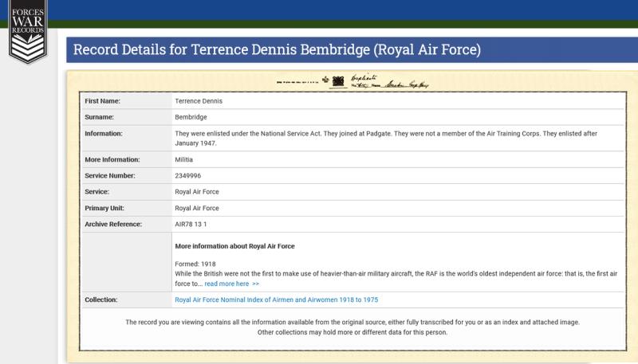The image size is (638, 364).
Task: Open Royal Air Force Nominal Index collection link
Action: (x=276, y=300)
